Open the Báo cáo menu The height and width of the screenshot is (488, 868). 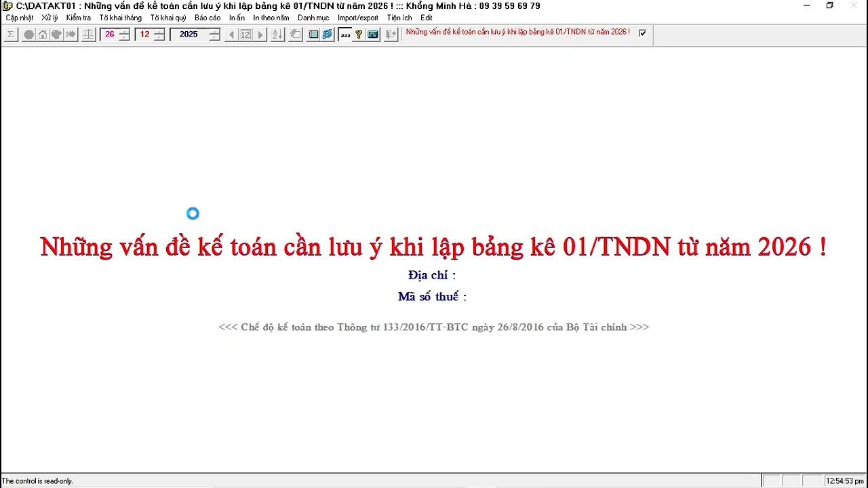208,18
